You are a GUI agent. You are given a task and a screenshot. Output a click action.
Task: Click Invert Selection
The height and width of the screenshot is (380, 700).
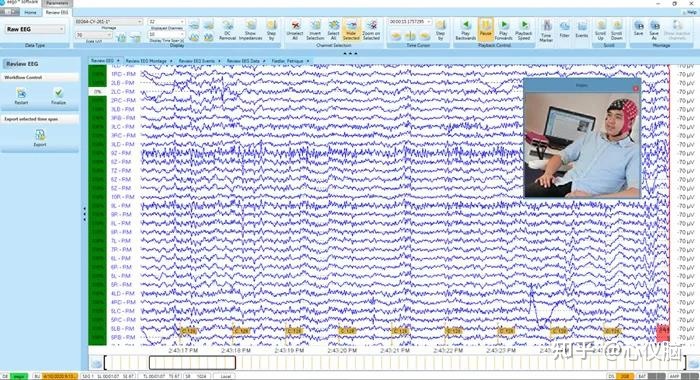pyautogui.click(x=315, y=30)
